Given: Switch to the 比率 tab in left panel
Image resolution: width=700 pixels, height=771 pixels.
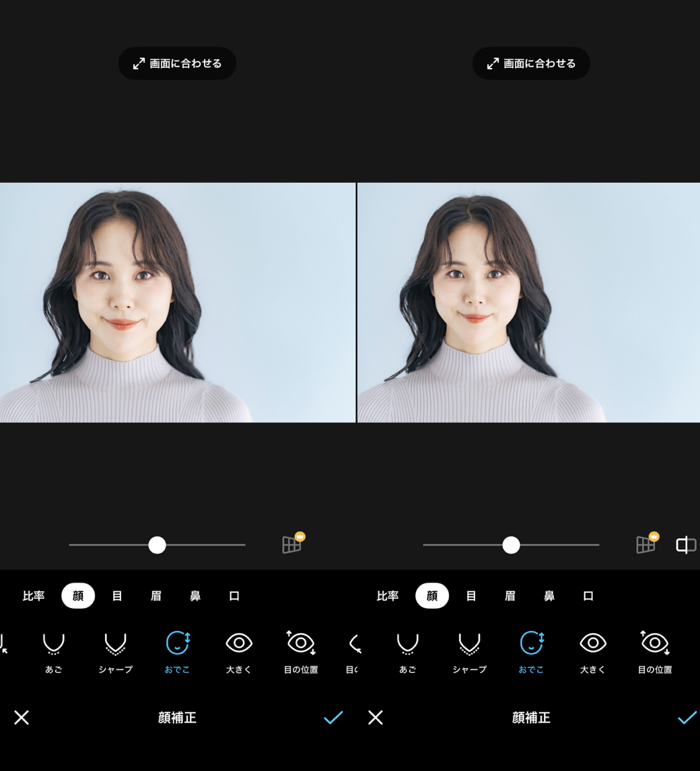Looking at the screenshot, I should coord(34,596).
